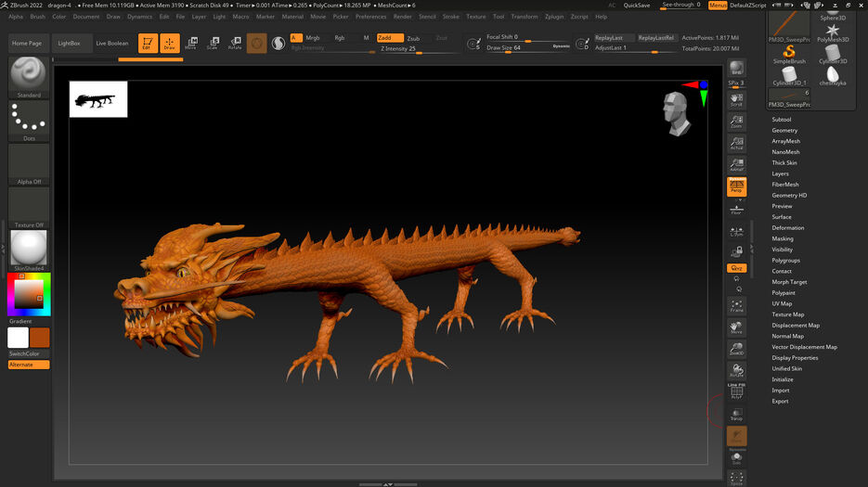This screenshot has width=868, height=487.
Task: Select the SimpleBrush tool
Action: pos(789,54)
